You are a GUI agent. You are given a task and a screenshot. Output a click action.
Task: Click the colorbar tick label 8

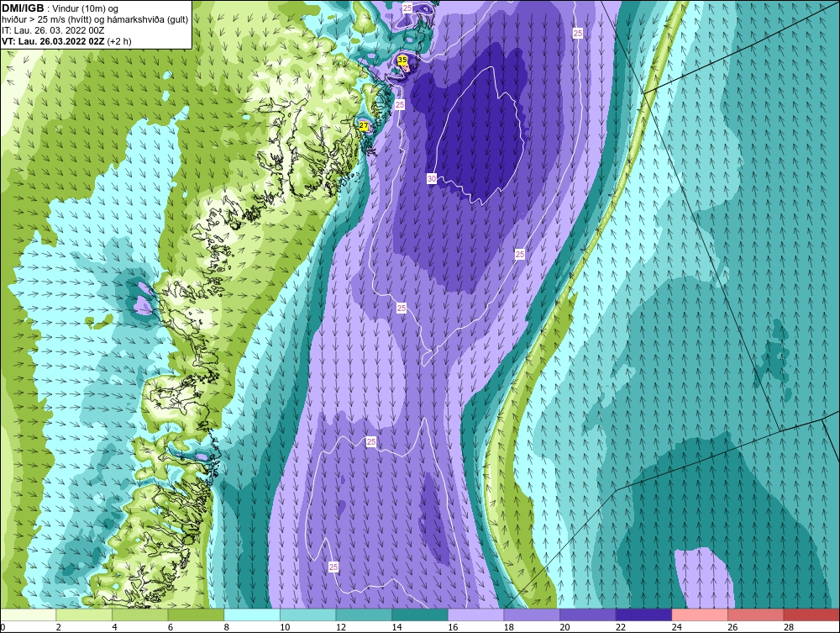tap(227, 627)
